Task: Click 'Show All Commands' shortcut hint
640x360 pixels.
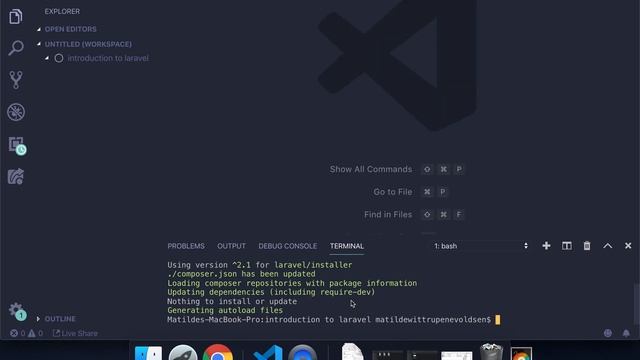Action: click(371, 169)
